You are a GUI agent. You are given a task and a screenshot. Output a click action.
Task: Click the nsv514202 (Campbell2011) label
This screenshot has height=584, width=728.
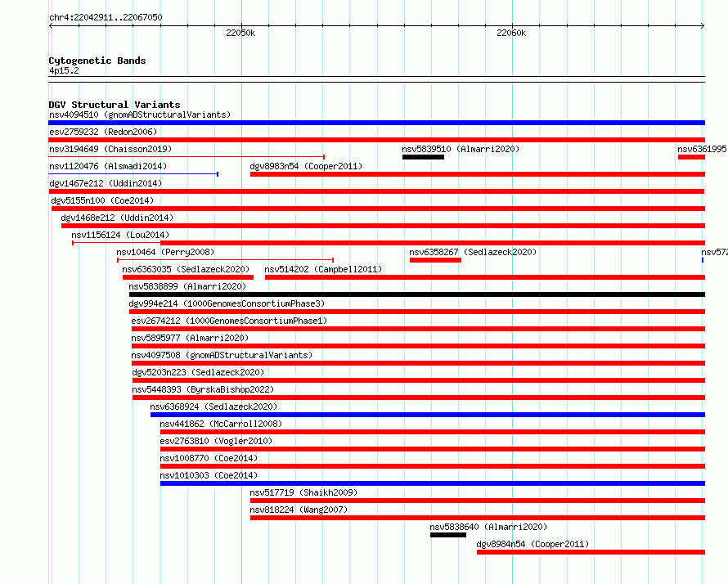323,269
